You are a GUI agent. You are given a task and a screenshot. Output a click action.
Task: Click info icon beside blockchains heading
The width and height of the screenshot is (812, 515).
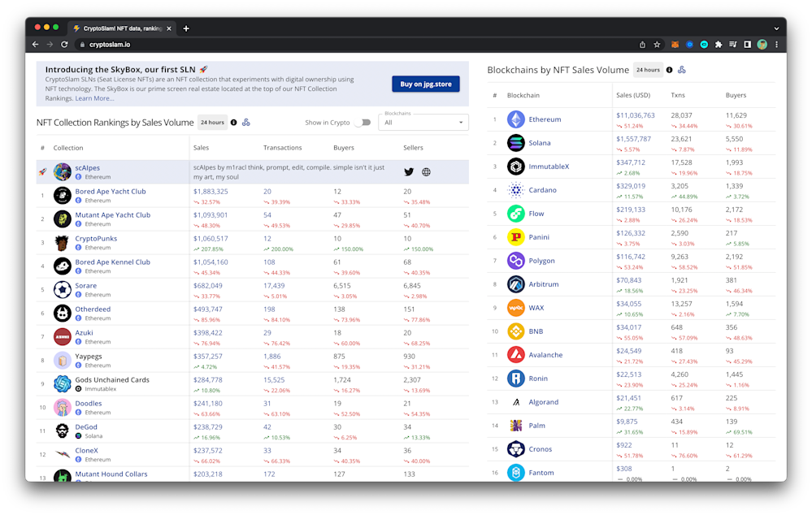[669, 70]
